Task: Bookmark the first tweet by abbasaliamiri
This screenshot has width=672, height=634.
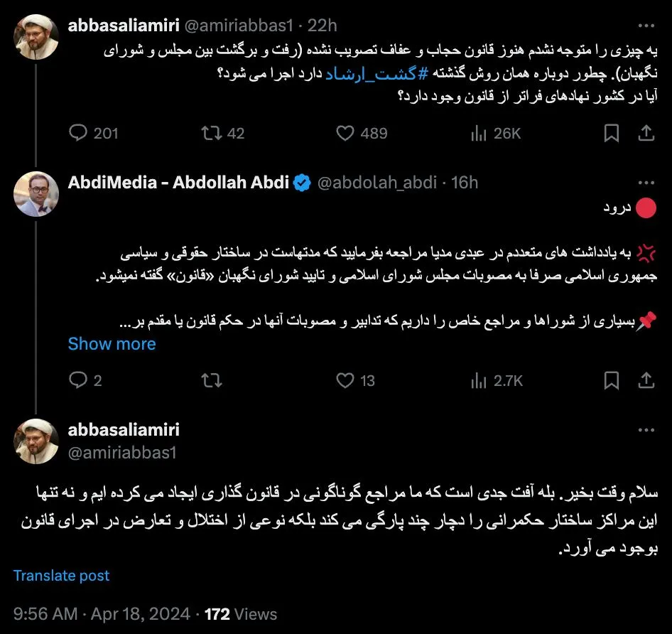Action: click(x=611, y=133)
